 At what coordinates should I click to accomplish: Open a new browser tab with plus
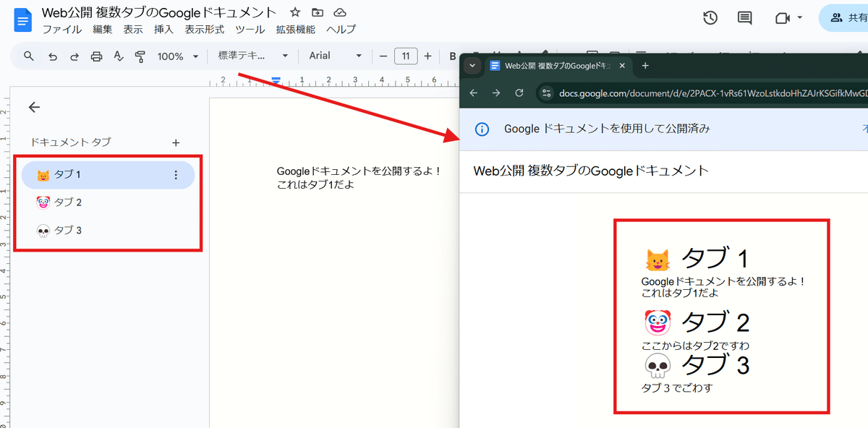pos(645,66)
